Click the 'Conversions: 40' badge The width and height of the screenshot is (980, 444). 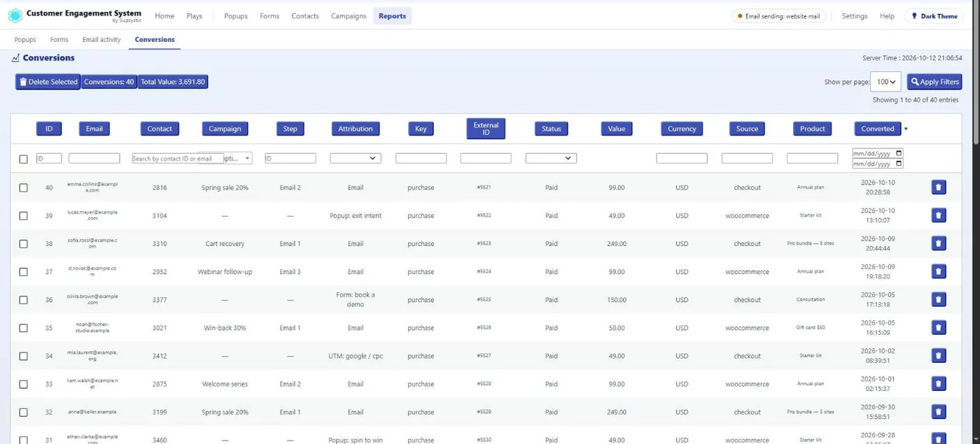click(x=109, y=82)
